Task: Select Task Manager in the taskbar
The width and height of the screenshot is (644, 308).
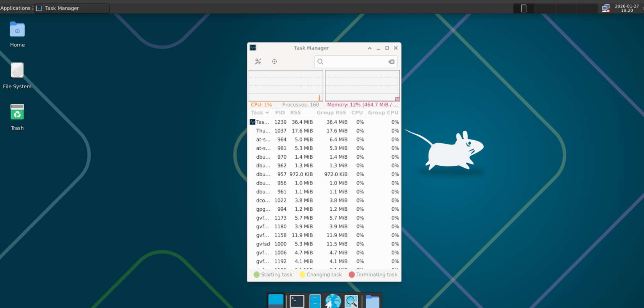Action: (x=72, y=8)
